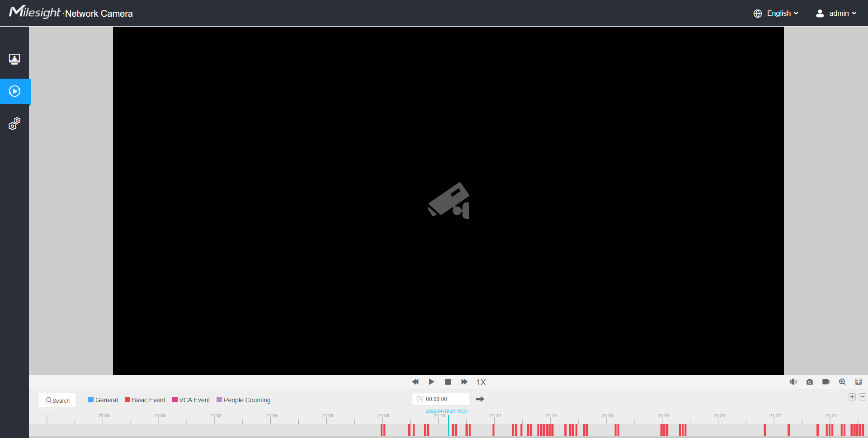Zoom in the timeline with plus

click(x=852, y=397)
